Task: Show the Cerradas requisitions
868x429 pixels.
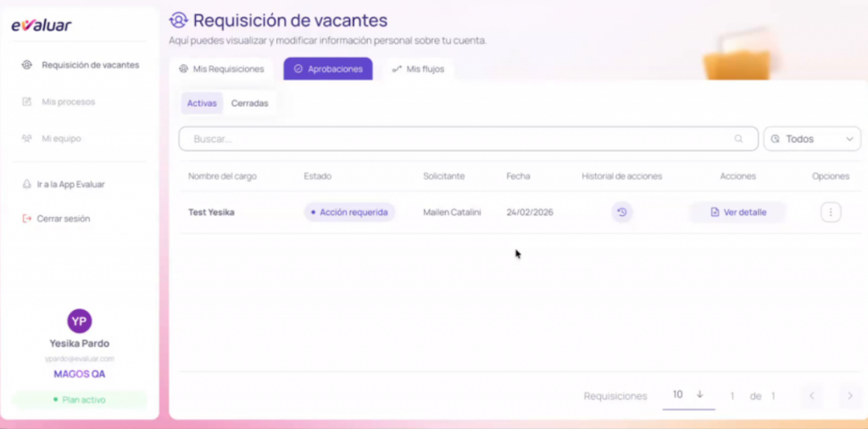Action: click(x=249, y=103)
